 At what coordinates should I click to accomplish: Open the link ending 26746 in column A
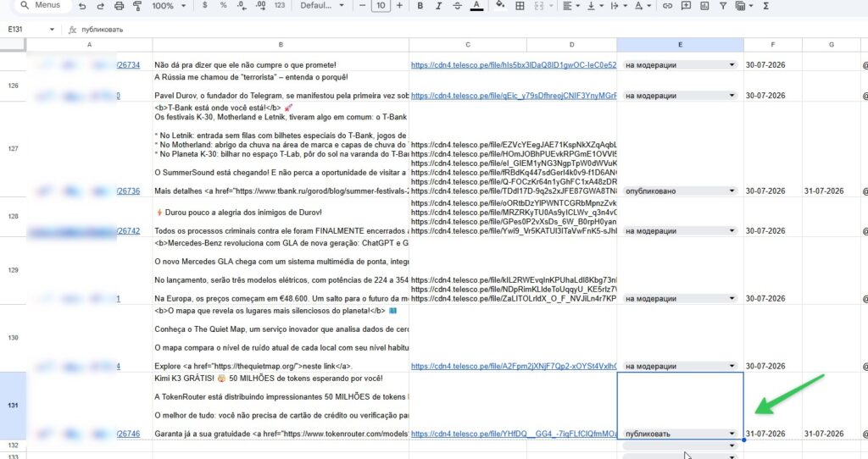point(129,434)
